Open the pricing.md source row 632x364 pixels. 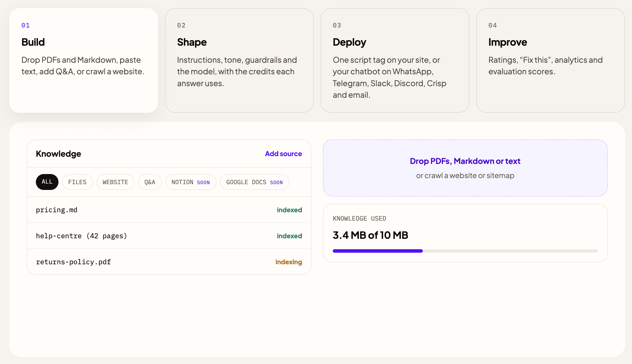(169, 210)
